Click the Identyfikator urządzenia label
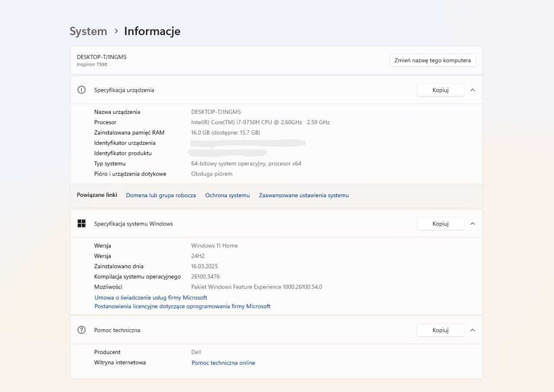 pyautogui.click(x=125, y=143)
